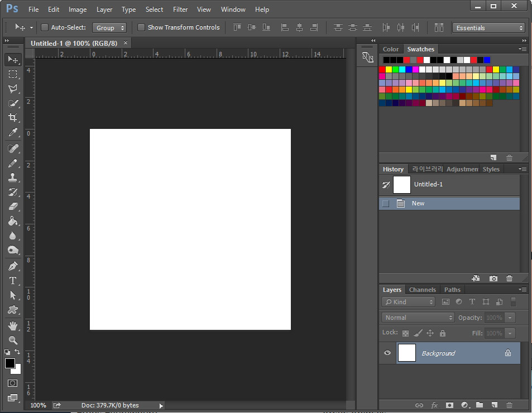This screenshot has width=532, height=413.
Task: Create a new group folder
Action: 480,405
